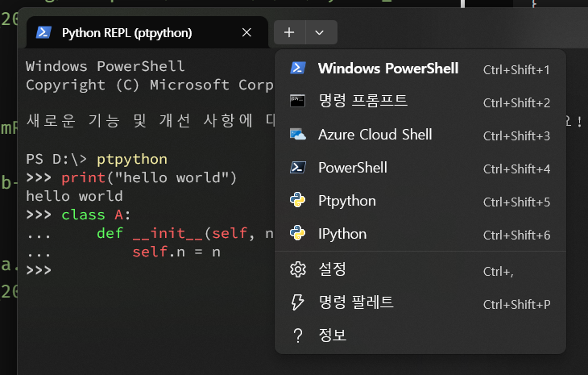Open 정보 about dialog entry

click(x=420, y=335)
